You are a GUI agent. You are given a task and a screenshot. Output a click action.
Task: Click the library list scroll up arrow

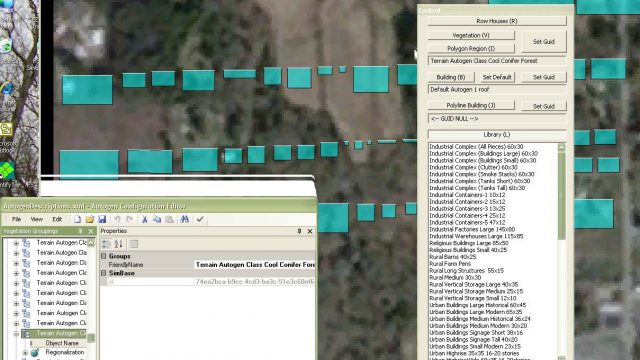562,147
